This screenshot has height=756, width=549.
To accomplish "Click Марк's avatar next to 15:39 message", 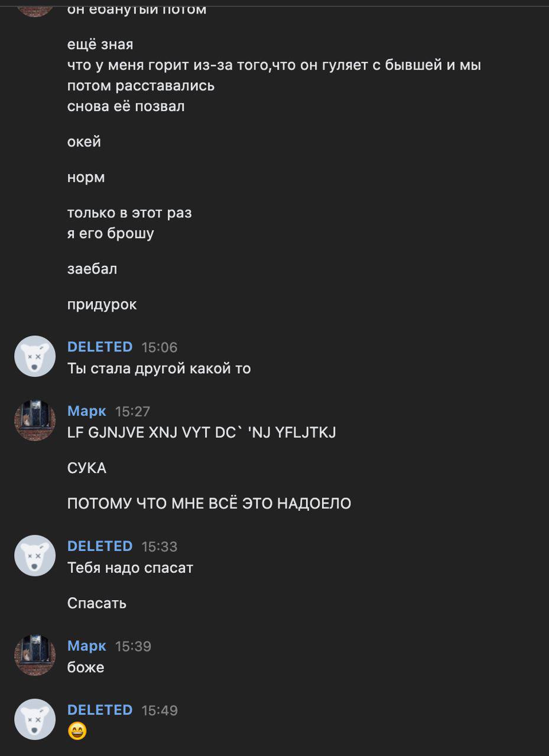I will tap(35, 655).
